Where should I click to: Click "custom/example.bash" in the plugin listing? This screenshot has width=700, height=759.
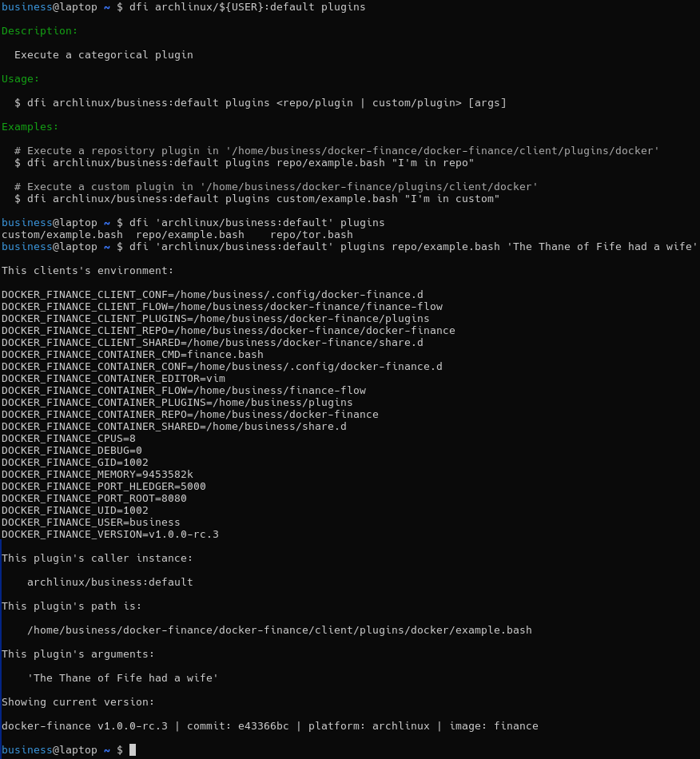click(62, 235)
